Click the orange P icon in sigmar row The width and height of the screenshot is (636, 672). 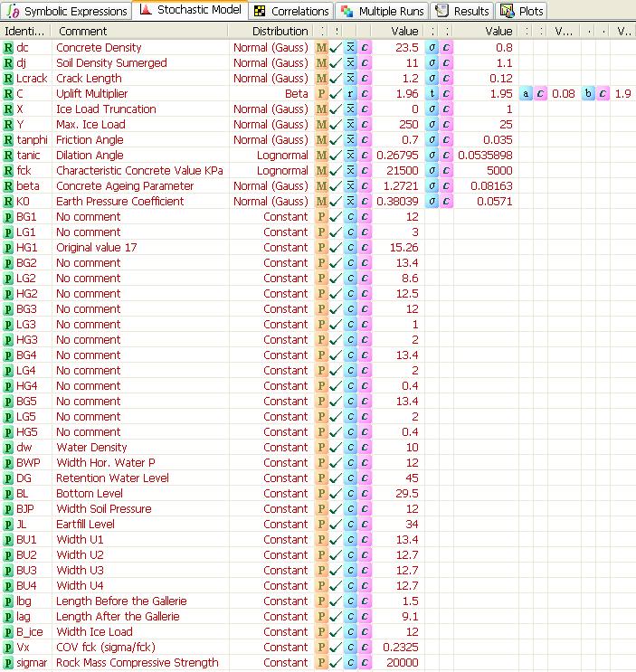pyautogui.click(x=321, y=663)
